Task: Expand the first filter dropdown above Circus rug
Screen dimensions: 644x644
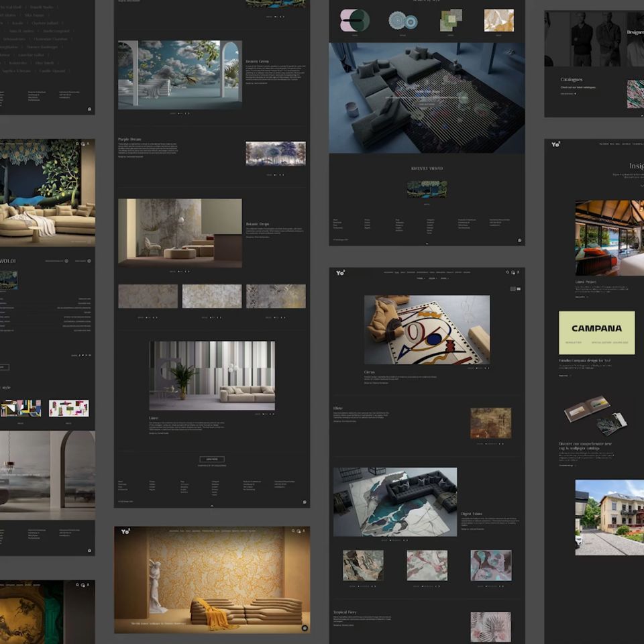Action: (x=420, y=278)
